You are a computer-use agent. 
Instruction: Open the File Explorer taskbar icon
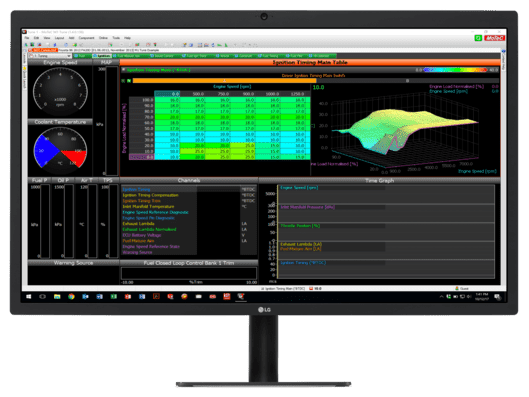tap(57, 296)
